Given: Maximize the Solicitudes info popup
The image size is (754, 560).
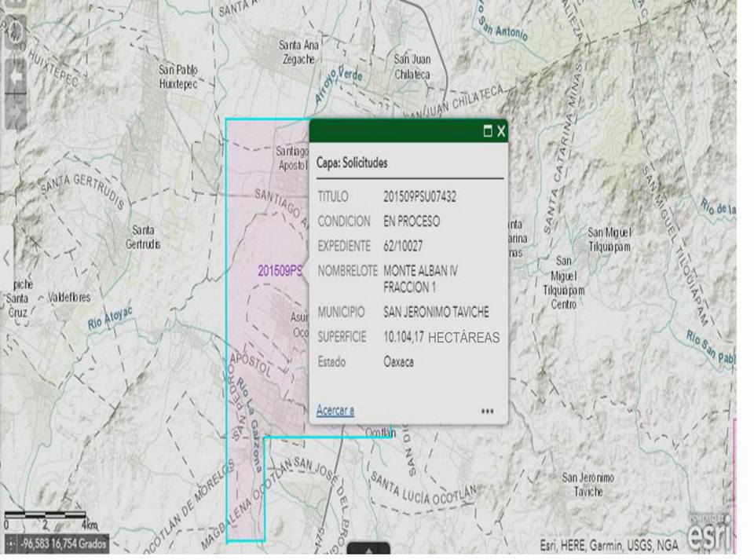Looking at the screenshot, I should point(487,131).
